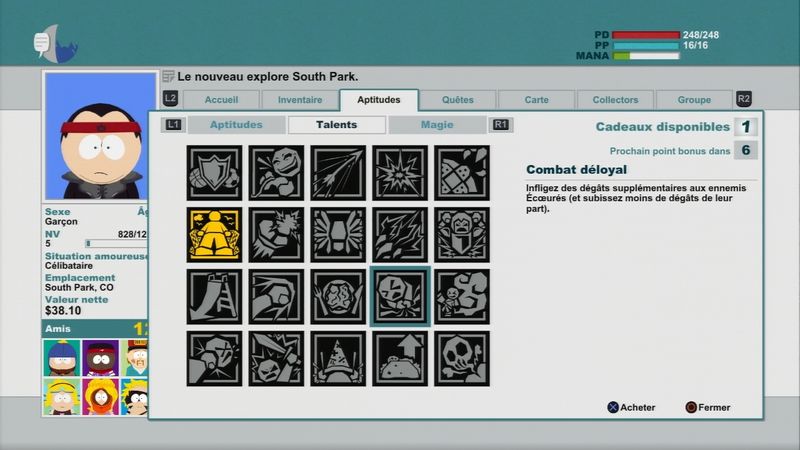Click the headline Le nouveau explore South Park
This screenshot has height=450, width=800.
[268, 77]
